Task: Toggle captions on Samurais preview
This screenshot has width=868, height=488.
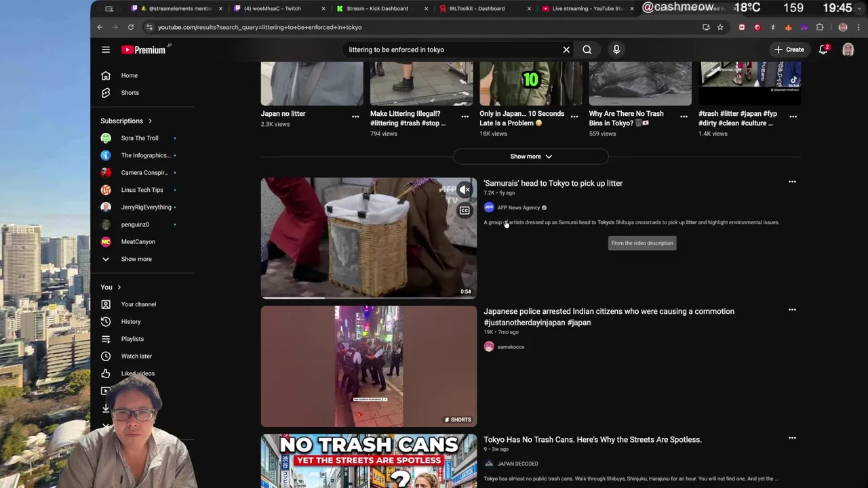Action: pyautogui.click(x=465, y=211)
